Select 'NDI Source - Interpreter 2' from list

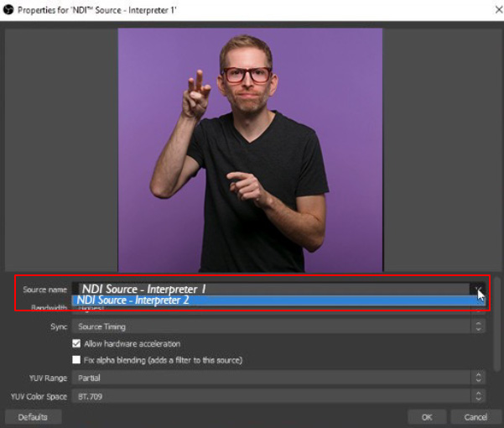pyautogui.click(x=278, y=300)
